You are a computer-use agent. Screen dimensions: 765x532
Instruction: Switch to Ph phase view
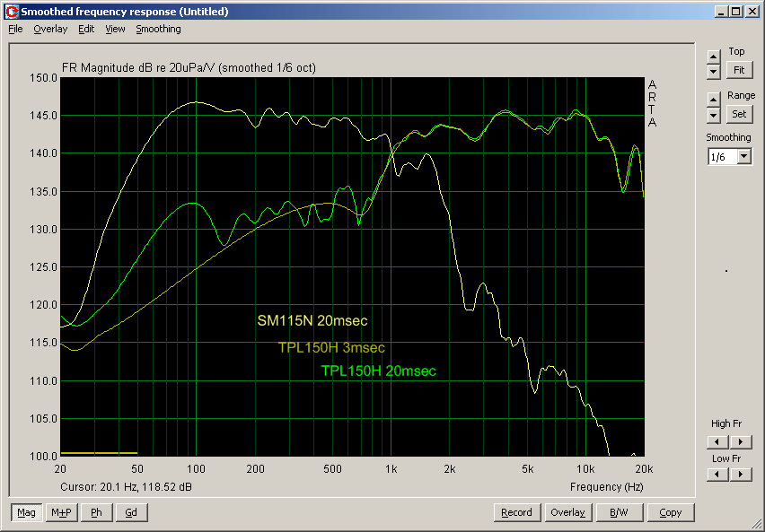click(x=97, y=512)
